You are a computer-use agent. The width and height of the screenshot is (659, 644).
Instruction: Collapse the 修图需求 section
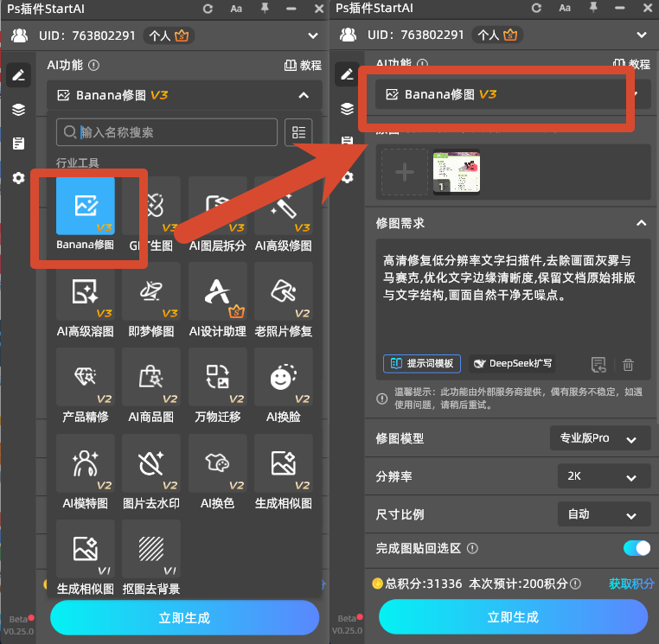(642, 223)
